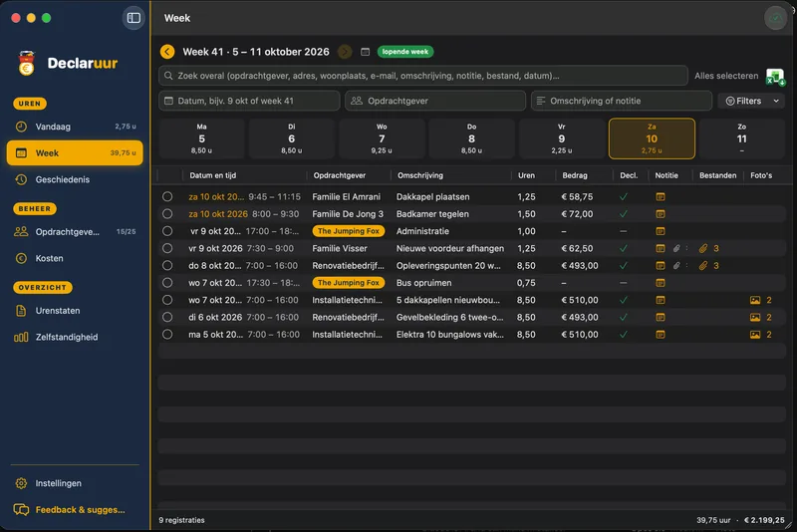Click the € 58,75 amount cell
The height and width of the screenshot is (532, 797).
tap(577, 196)
